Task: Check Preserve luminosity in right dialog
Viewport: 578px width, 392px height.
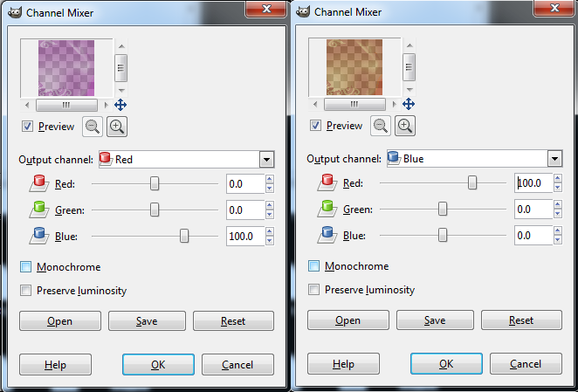Action: click(313, 290)
